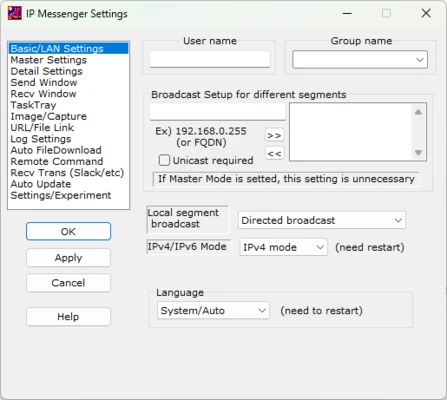Select Recv Trans (Slack/etc) settings
The image size is (447, 400).
67,173
